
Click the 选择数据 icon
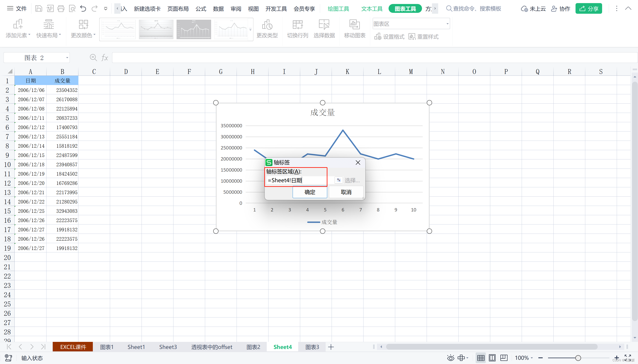point(324,29)
